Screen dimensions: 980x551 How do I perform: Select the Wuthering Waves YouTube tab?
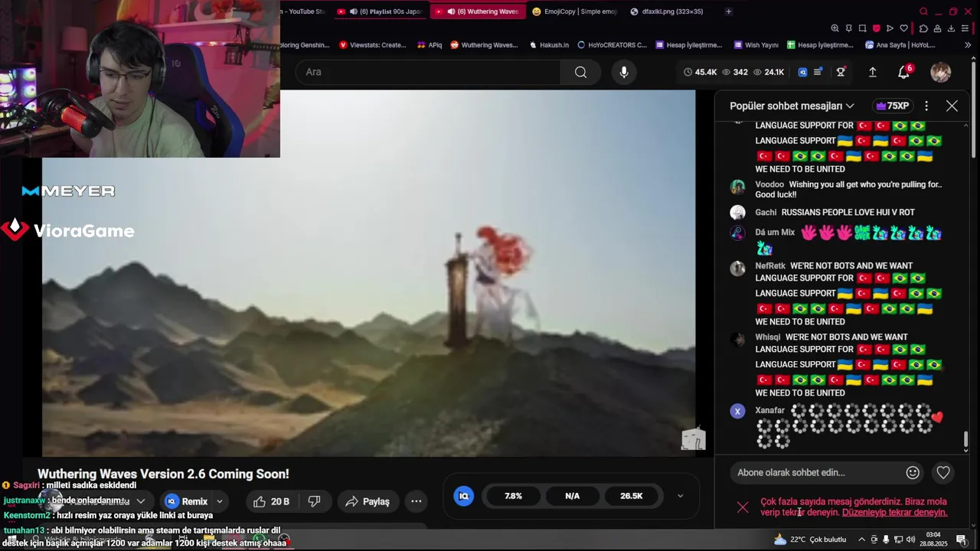(478, 11)
